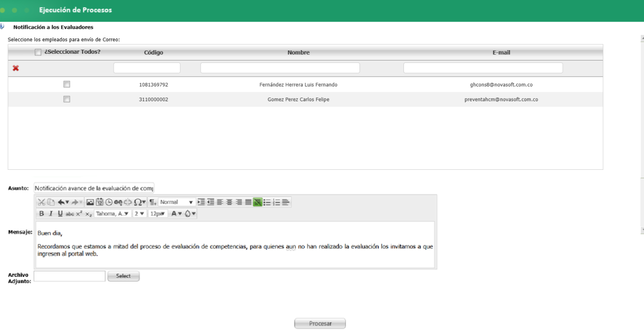
Task: Sort the grid by the E-mail column header
Action: click(501, 52)
